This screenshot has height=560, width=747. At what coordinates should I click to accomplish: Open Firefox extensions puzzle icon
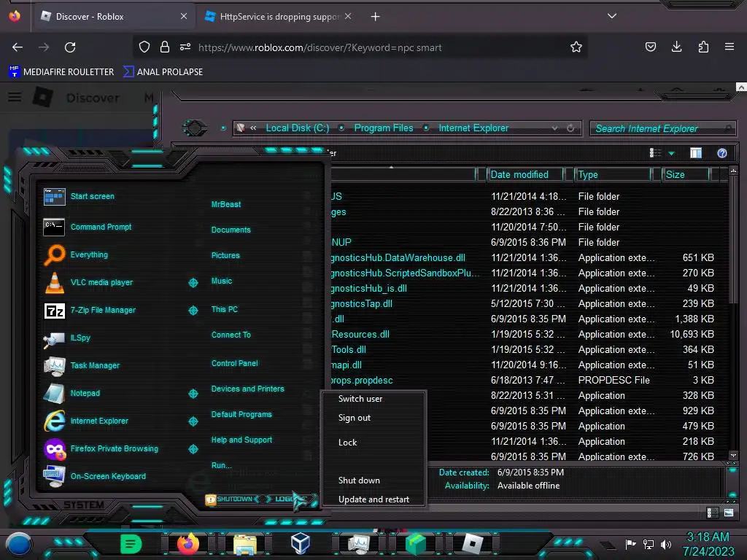point(703,47)
